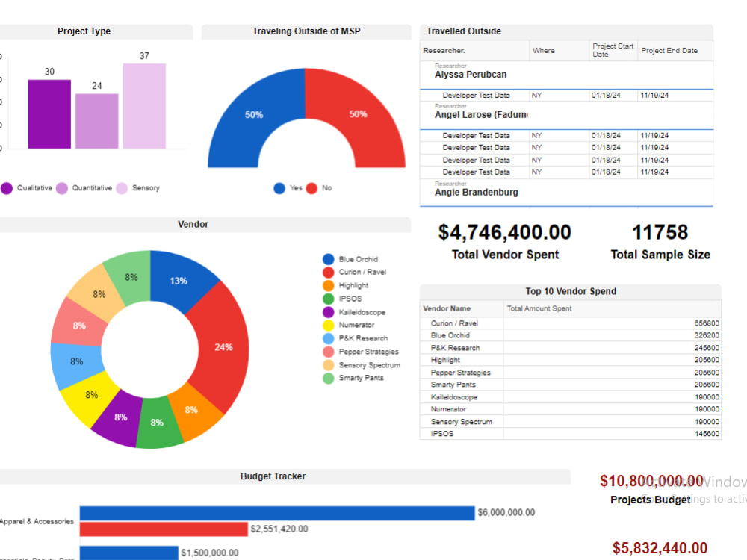Toggle the Qualitative legend item
The image size is (747, 560).
5,187
